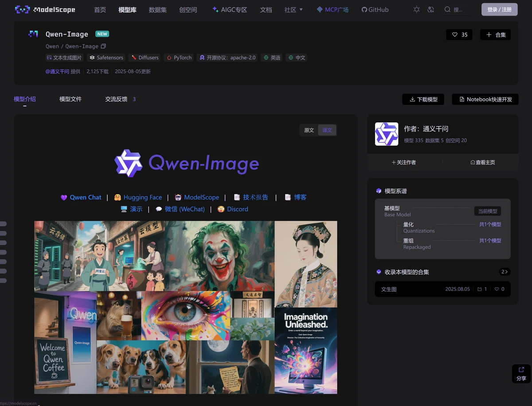Like the model using the heart button showing 35

(459, 35)
